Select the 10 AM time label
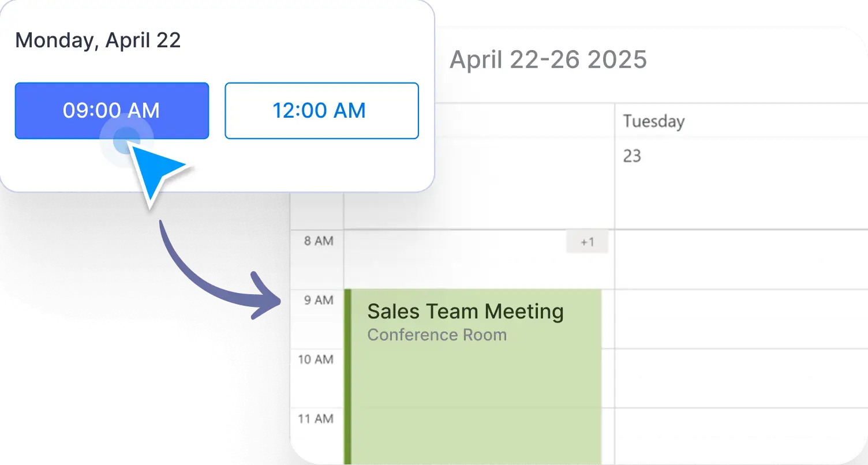 coord(316,359)
